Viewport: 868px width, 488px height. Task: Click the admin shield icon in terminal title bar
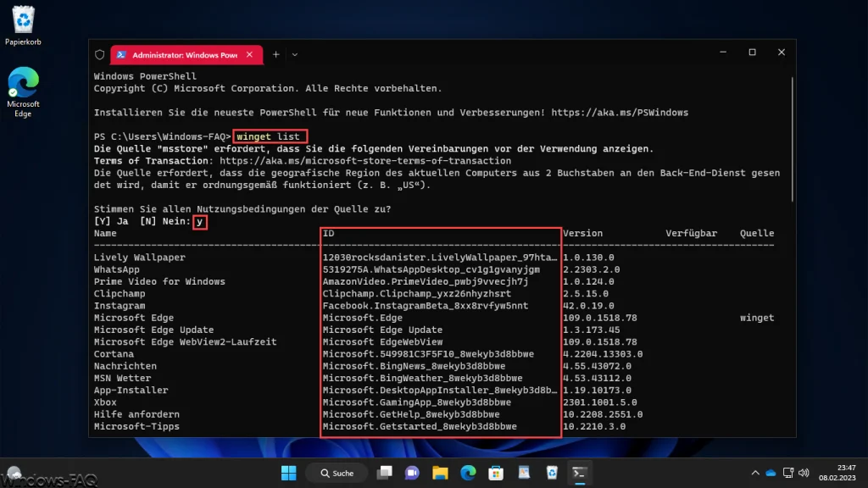point(100,55)
